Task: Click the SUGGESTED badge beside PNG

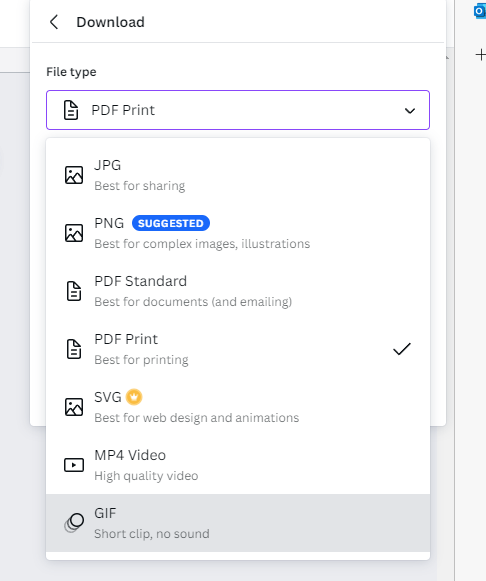Action: 171,223
